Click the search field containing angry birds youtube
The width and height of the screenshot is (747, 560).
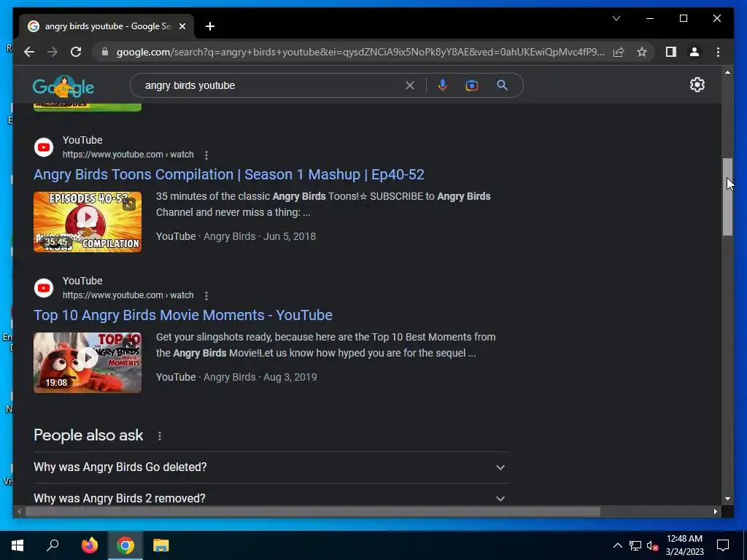pos(271,85)
